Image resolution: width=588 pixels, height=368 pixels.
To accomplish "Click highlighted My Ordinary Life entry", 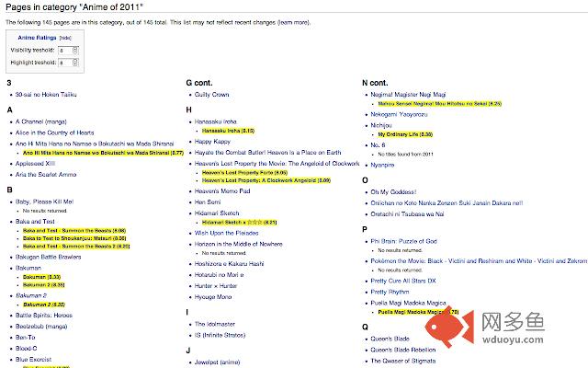I will [405, 134].
